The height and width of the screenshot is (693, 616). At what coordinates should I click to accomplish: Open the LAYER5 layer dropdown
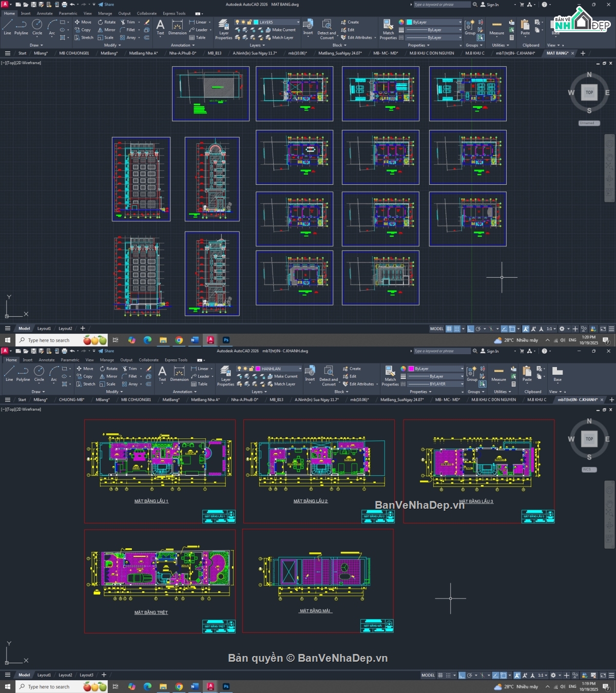[x=298, y=22]
